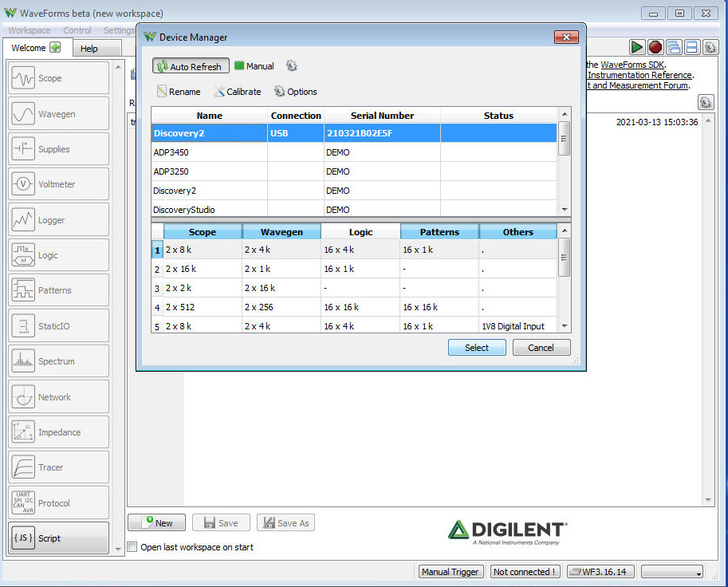Click Rename in Device Manager

[179, 92]
